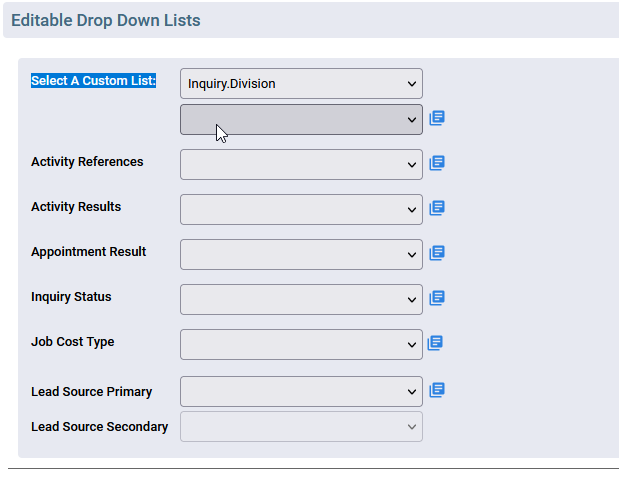Screen dimensions: 619x499
Task: Click the edit-list icon for Job Cost Type
Action: click(435, 343)
